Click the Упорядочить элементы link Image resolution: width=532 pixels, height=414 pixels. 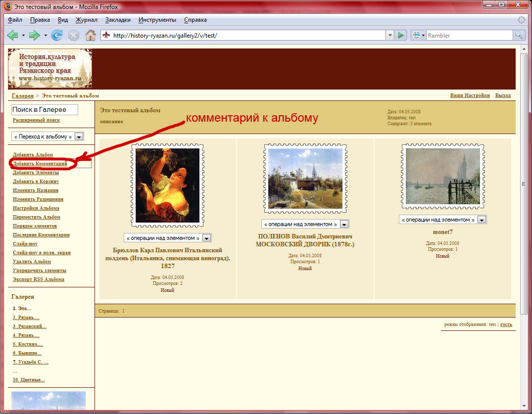tap(40, 270)
